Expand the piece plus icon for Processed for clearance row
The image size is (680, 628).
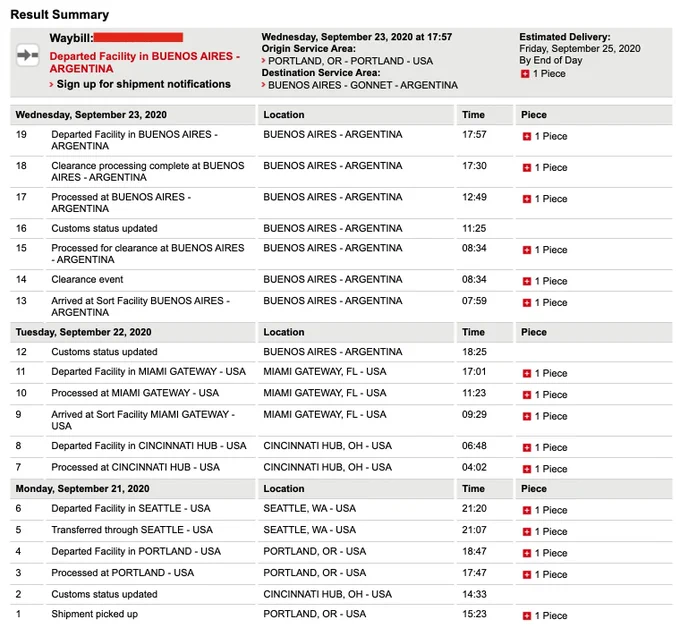click(x=526, y=250)
